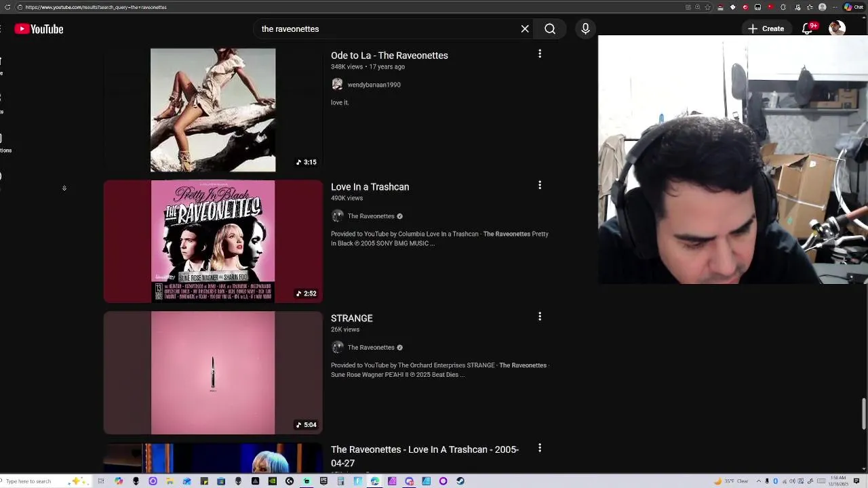Click The Raveonettes avatar beside Love In a Trashcan
Screen dimensions: 868x488
[337, 216]
